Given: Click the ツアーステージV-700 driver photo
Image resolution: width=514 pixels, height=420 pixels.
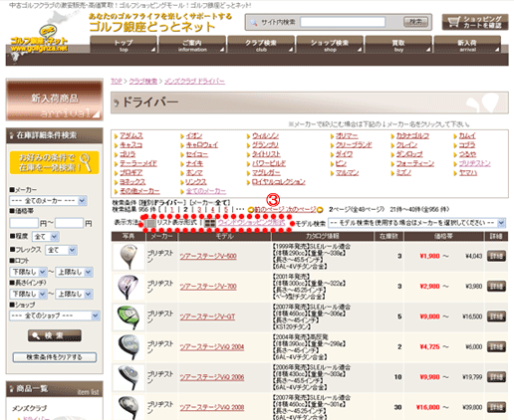Looking at the screenshot, I should [128, 287].
